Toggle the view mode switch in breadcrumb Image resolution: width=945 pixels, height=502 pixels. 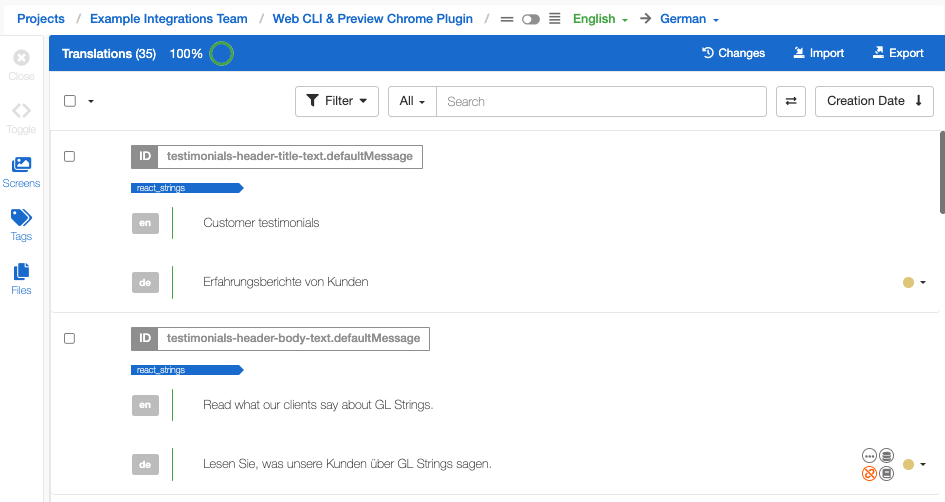tap(530, 19)
